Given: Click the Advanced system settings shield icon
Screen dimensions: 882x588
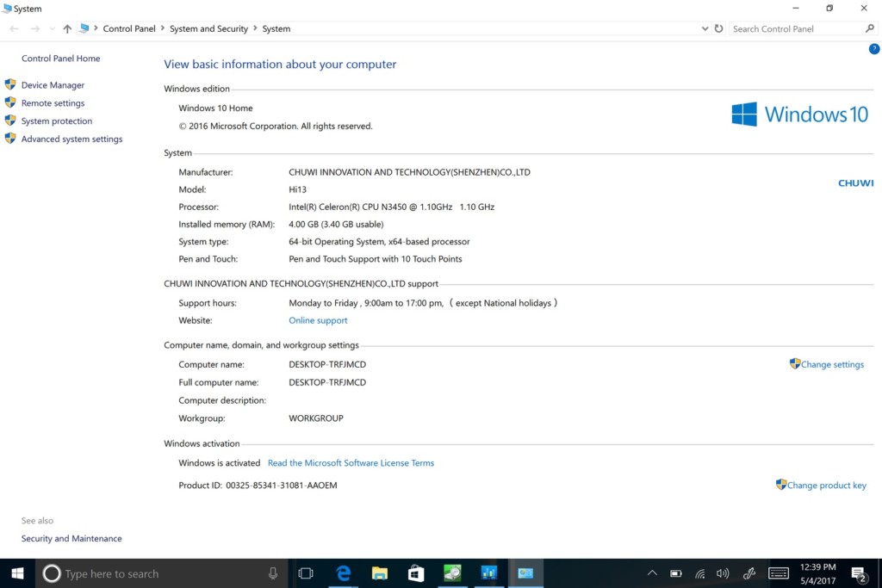Looking at the screenshot, I should [10, 139].
